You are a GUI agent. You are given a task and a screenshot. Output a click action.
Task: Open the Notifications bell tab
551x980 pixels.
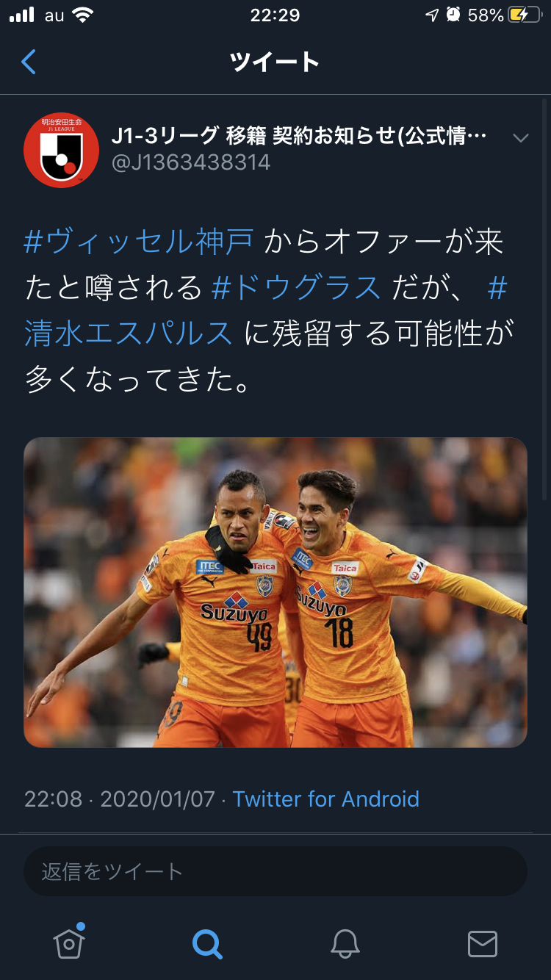tap(345, 943)
